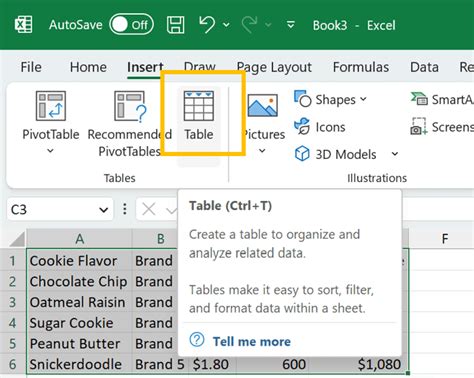The width and height of the screenshot is (474, 378).
Task: Click Recommended PivotTables icon
Action: coord(130,106)
